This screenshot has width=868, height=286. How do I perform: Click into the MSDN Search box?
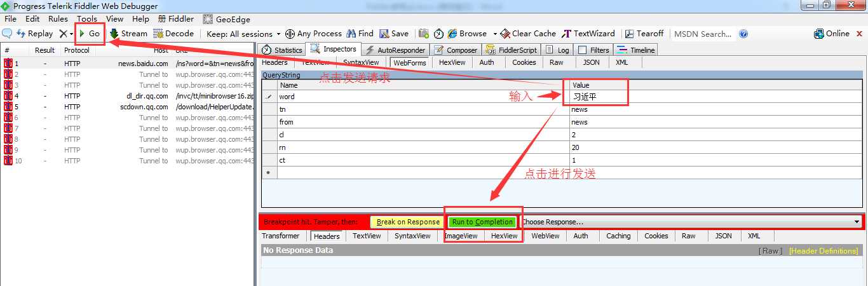point(703,34)
